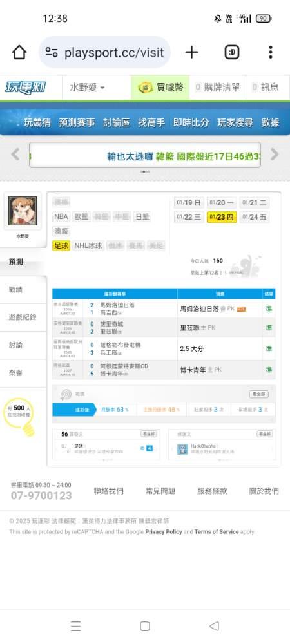Open a new browser tab with plus icon
Viewport: 290px width, 644px height.
[x=191, y=52]
